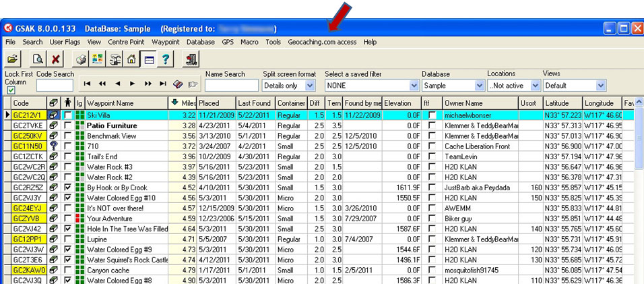Image resolution: width=644 pixels, height=284 pixels.
Task: Click the house home toolbar icon
Action: pyautogui.click(x=131, y=59)
